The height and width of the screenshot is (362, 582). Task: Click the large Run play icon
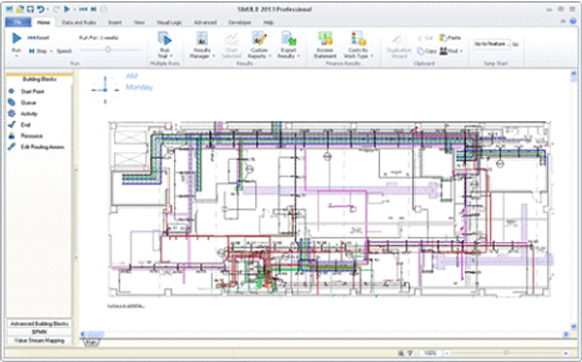(17, 38)
